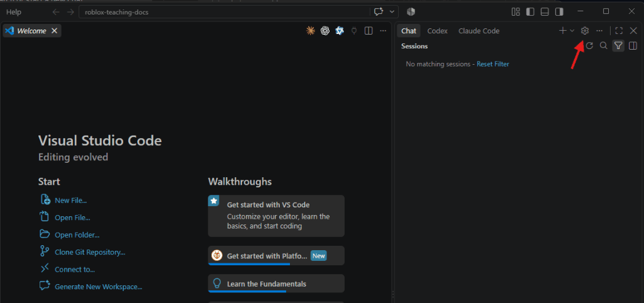
Task: Open Learn the Fundamentals walkthrough
Action: pyautogui.click(x=276, y=284)
